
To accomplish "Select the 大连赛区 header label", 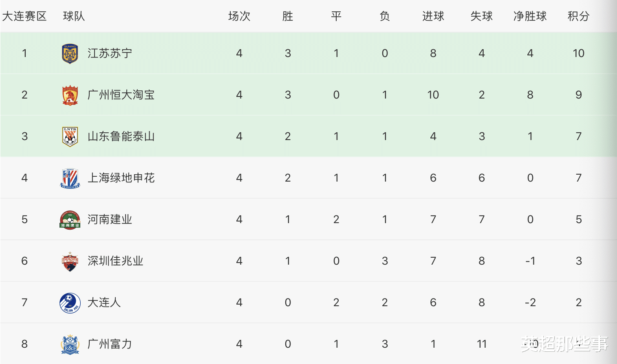I will point(24,16).
